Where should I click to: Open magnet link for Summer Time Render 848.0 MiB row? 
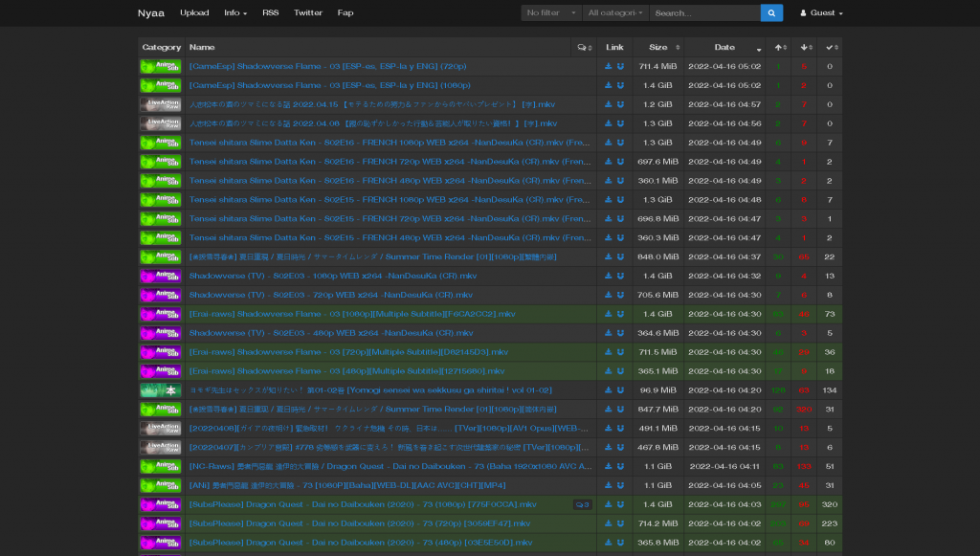(620, 256)
